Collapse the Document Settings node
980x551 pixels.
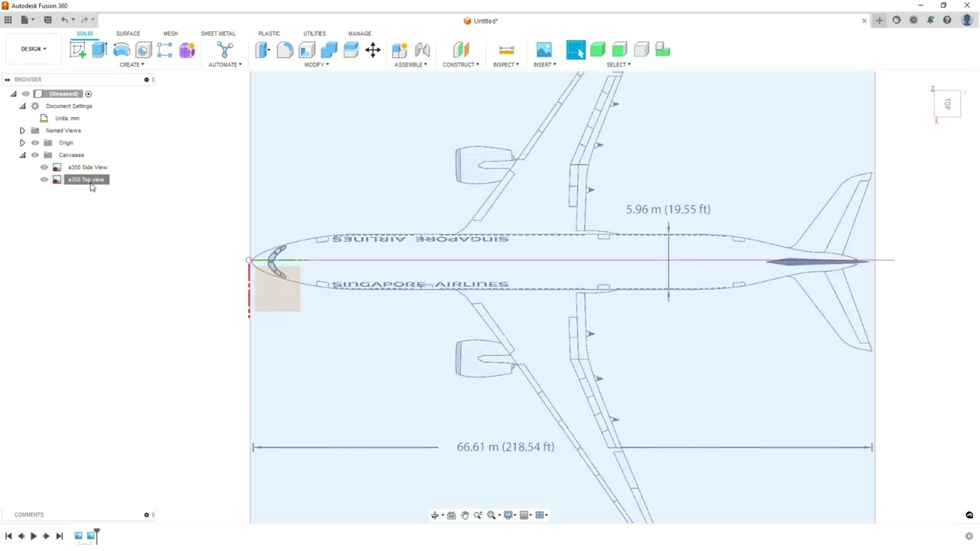click(22, 106)
